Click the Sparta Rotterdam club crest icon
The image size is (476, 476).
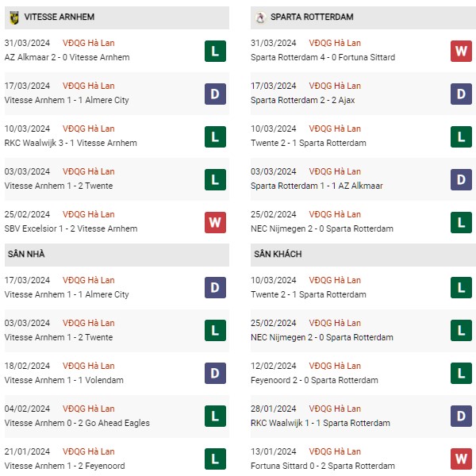260,17
